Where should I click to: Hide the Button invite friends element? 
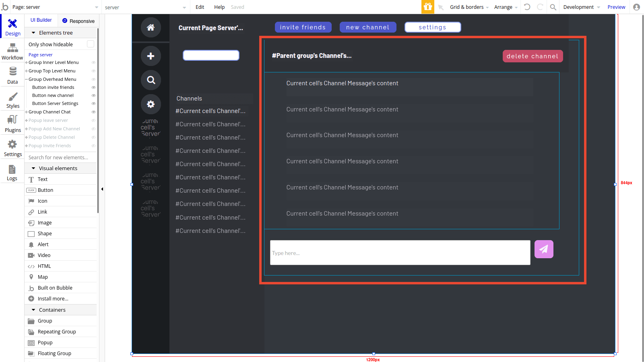(93, 87)
